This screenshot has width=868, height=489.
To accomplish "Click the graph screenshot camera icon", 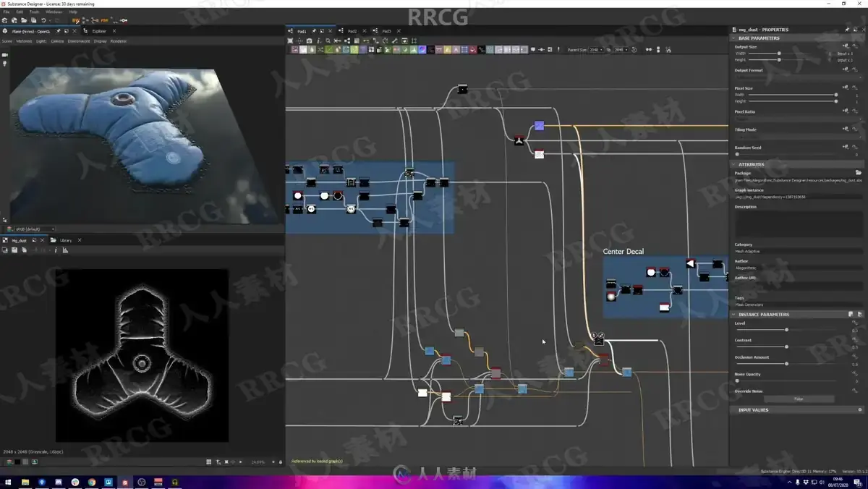I will 310,41.
